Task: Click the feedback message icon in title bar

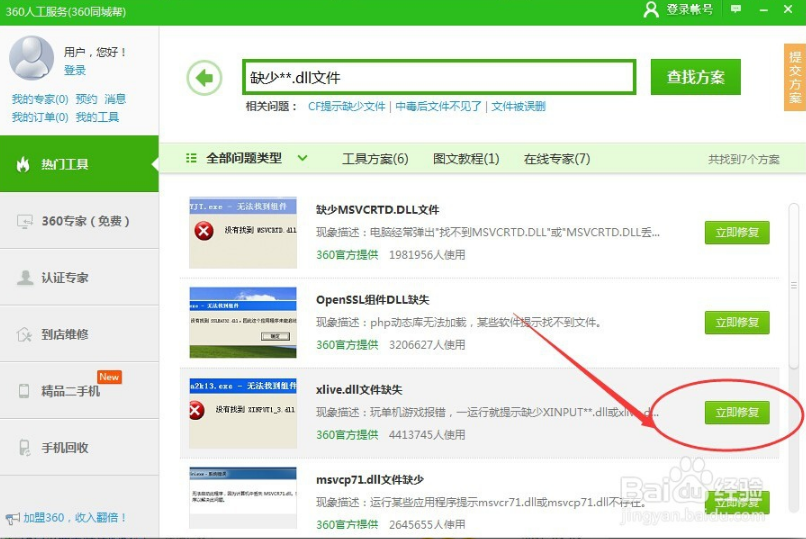Action: point(736,9)
